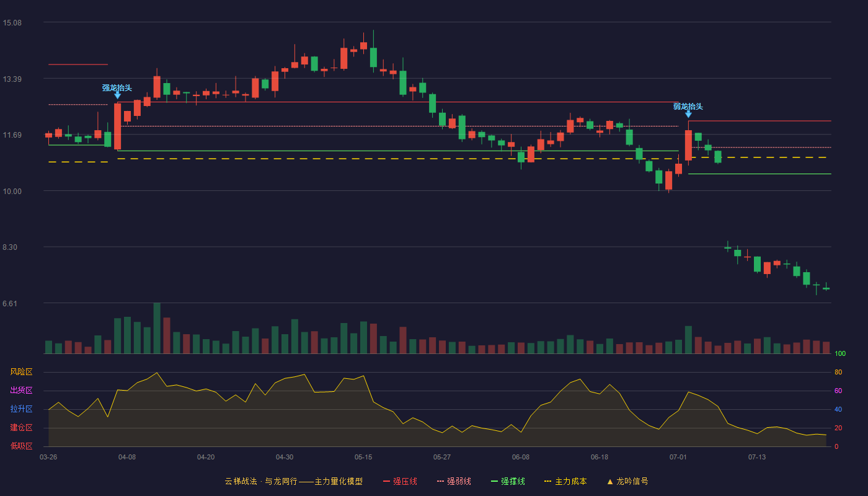Toggle the 龙吟信号 triangle legend item
This screenshot has width=868, height=496.
627,481
